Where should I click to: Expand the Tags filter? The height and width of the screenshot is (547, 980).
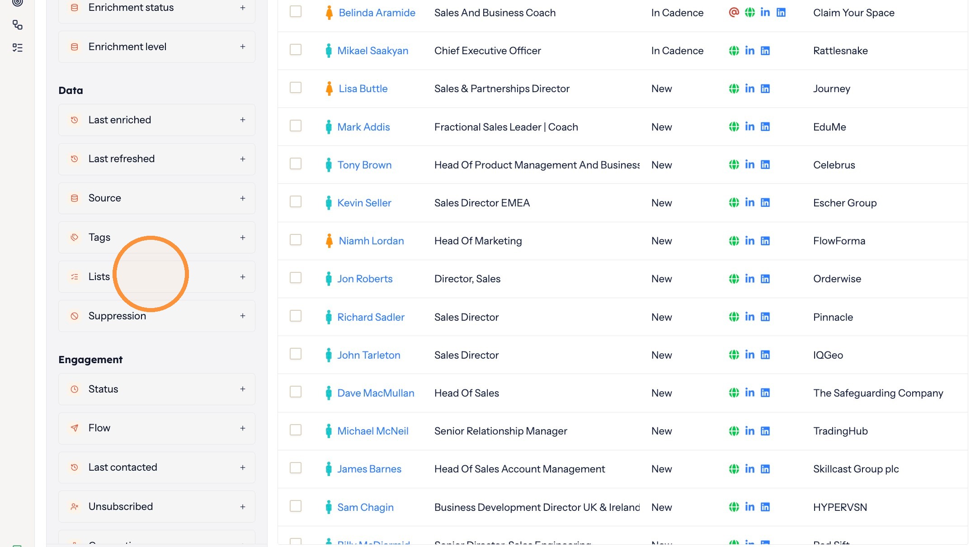point(243,238)
